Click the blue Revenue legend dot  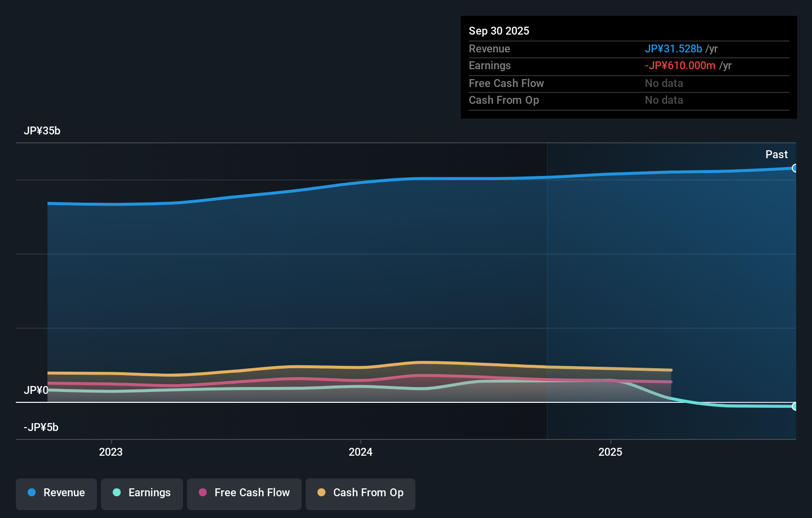click(31, 493)
